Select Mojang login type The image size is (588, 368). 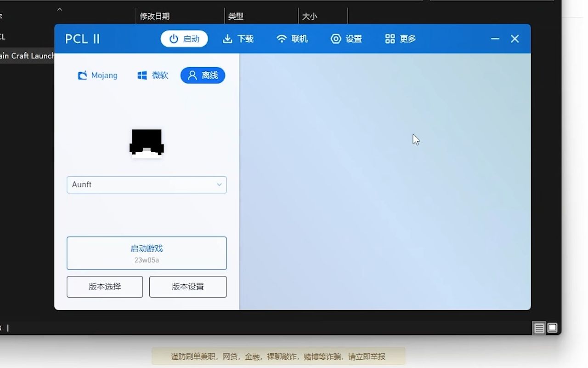coord(97,75)
